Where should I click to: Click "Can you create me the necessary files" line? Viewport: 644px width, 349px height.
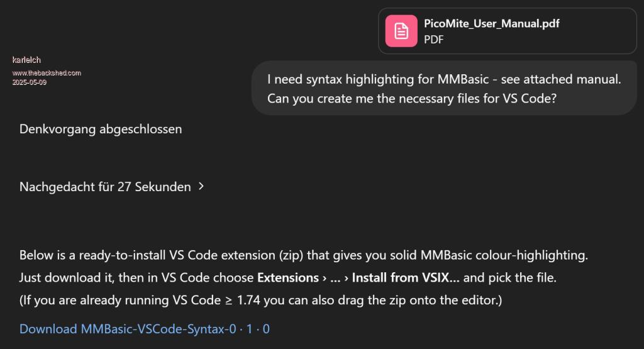412,99
